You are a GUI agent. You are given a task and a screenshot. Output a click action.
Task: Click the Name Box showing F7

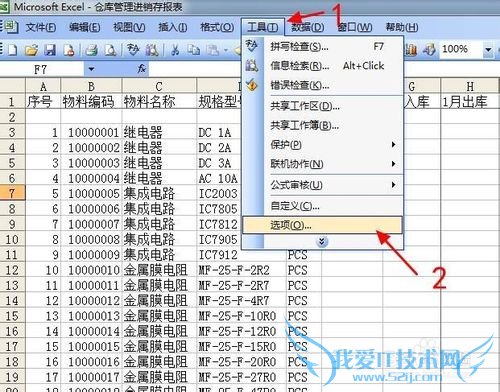coord(41,69)
